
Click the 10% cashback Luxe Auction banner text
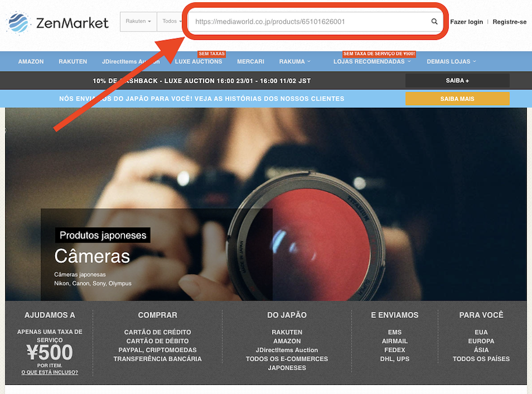click(202, 80)
